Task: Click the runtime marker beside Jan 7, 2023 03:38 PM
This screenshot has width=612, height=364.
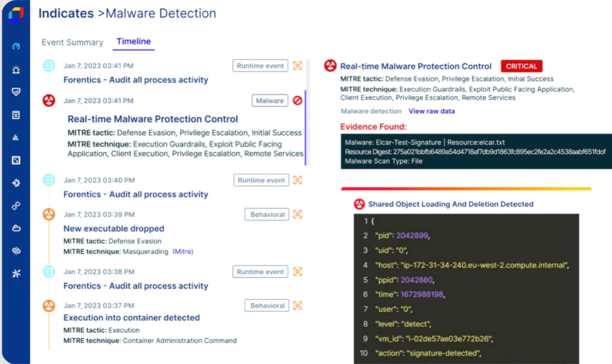Action: coord(49,272)
